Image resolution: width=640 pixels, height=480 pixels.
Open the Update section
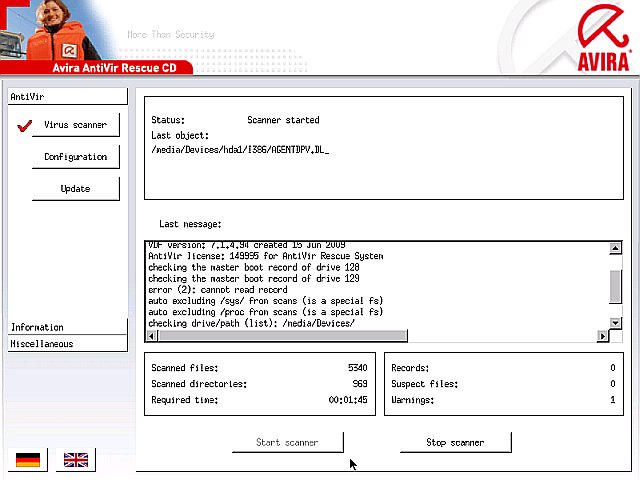pos(76,189)
